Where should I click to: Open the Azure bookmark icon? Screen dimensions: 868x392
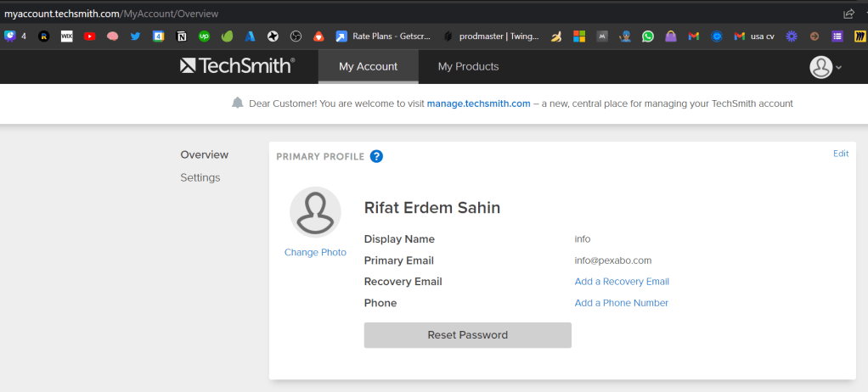250,36
